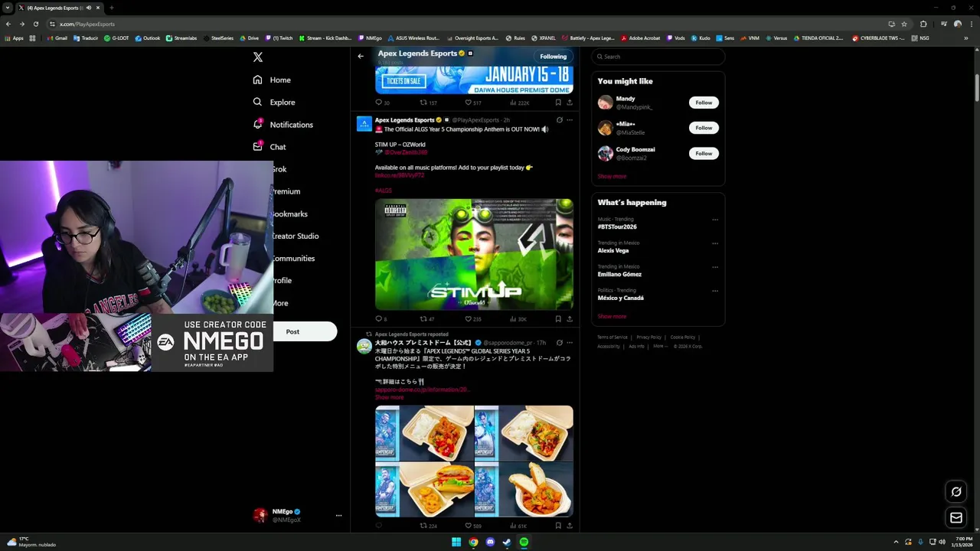Share the January 15-18 tickets post
980x551 pixels.
pos(569,103)
